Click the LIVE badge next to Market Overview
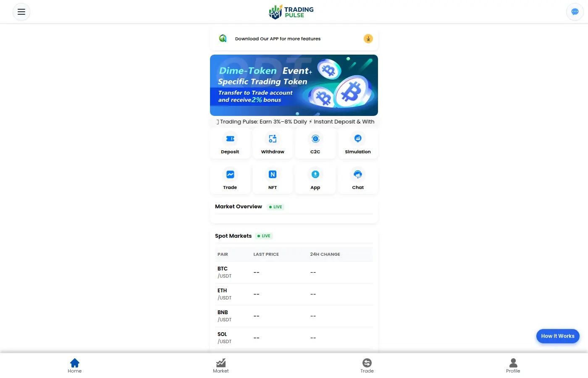Screen dimensions: 588x378 (276, 207)
